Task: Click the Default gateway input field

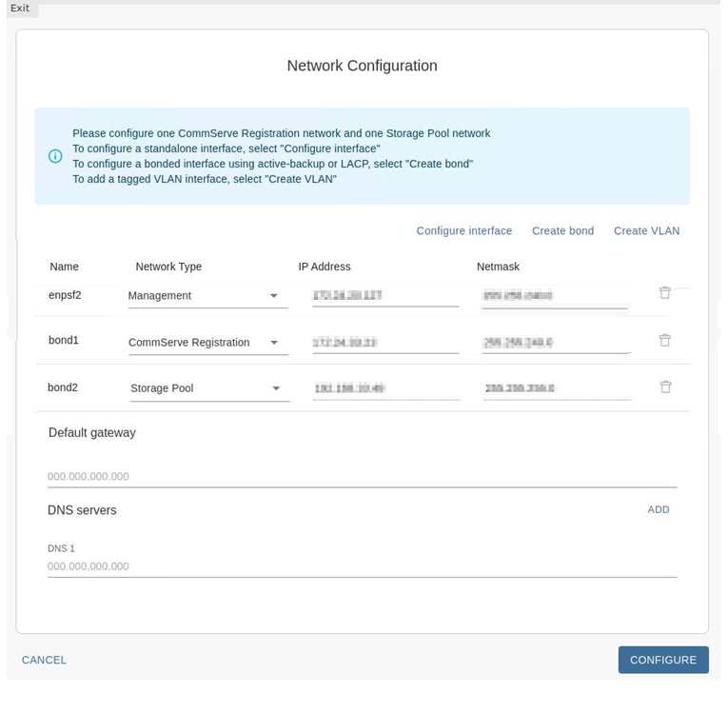Action: [x=362, y=477]
